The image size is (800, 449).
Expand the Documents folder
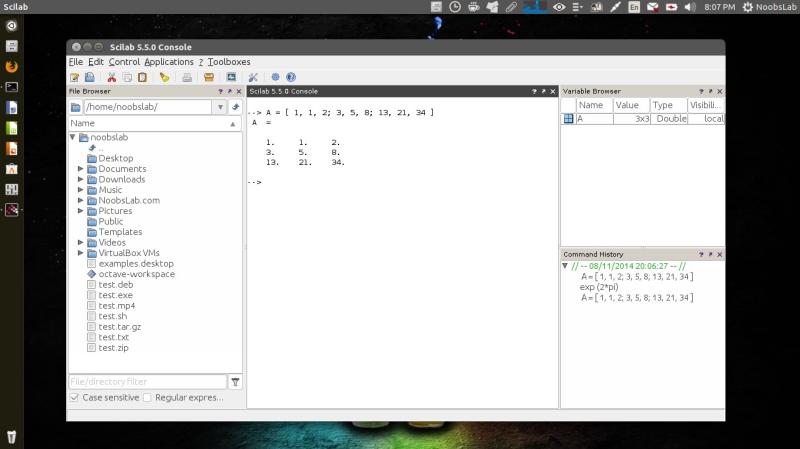click(81, 169)
